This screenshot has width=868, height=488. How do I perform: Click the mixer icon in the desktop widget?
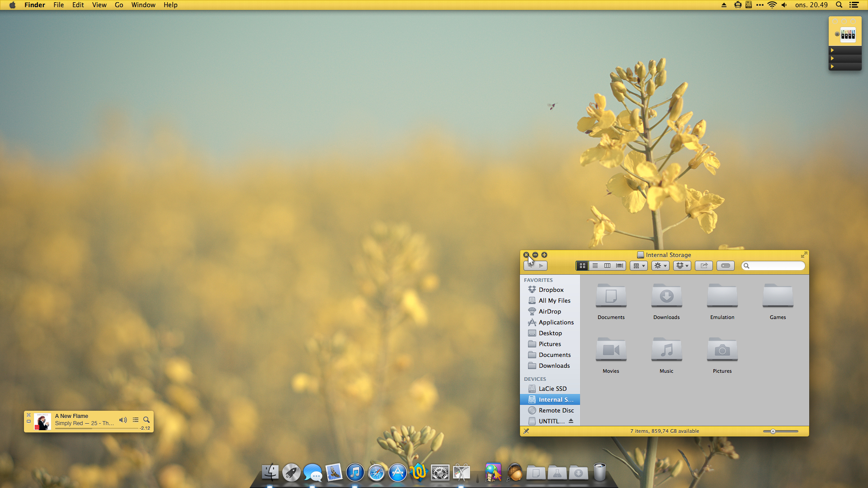pos(848,34)
